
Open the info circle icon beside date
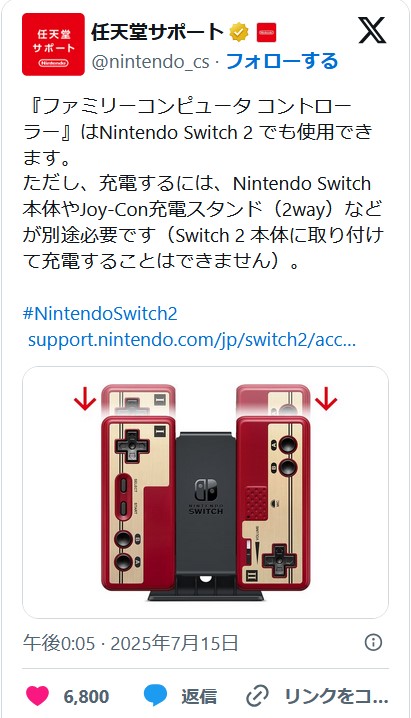point(373,642)
